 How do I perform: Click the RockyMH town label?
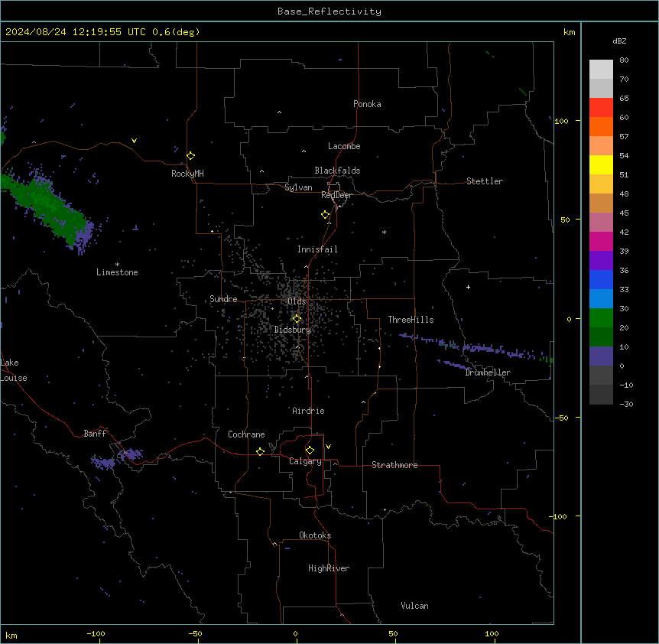tap(187, 174)
